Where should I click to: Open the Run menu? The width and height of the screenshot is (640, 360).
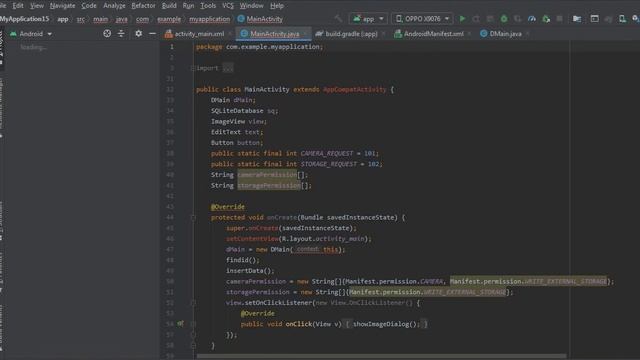(x=188, y=6)
